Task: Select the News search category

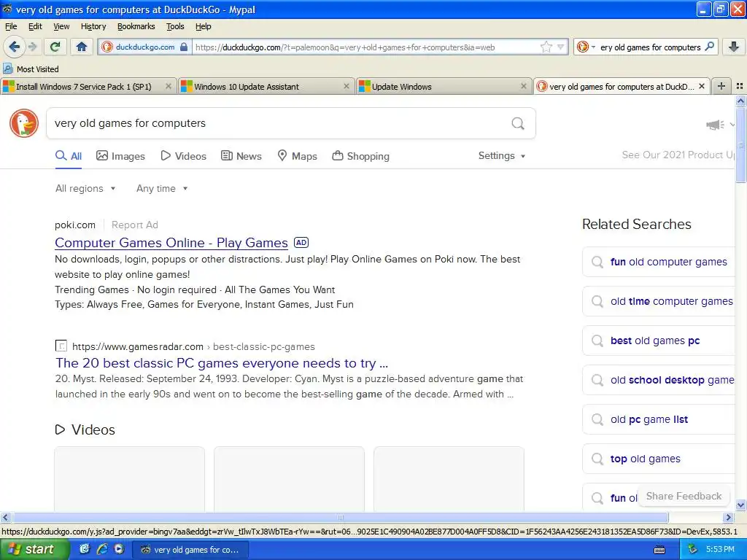Action: click(241, 156)
